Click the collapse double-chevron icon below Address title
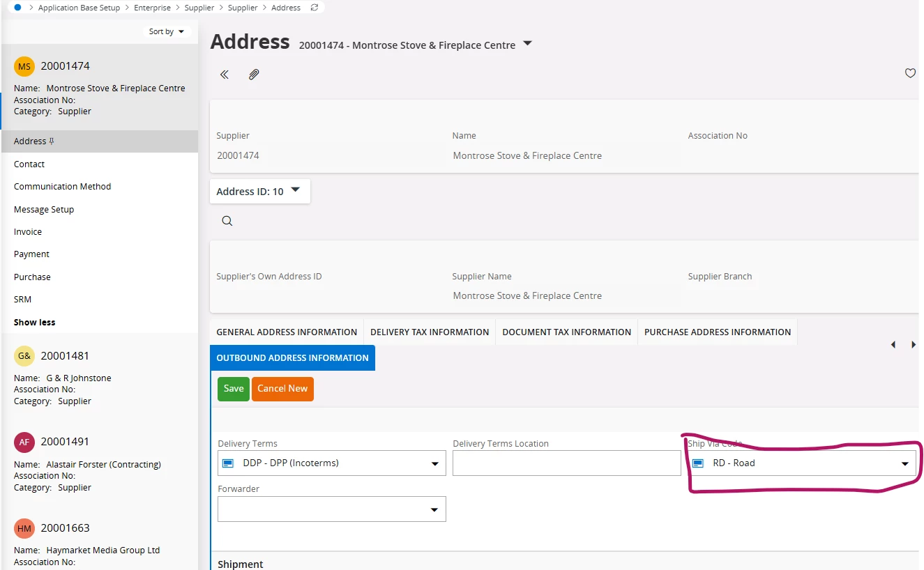The image size is (924, 570). pos(225,75)
